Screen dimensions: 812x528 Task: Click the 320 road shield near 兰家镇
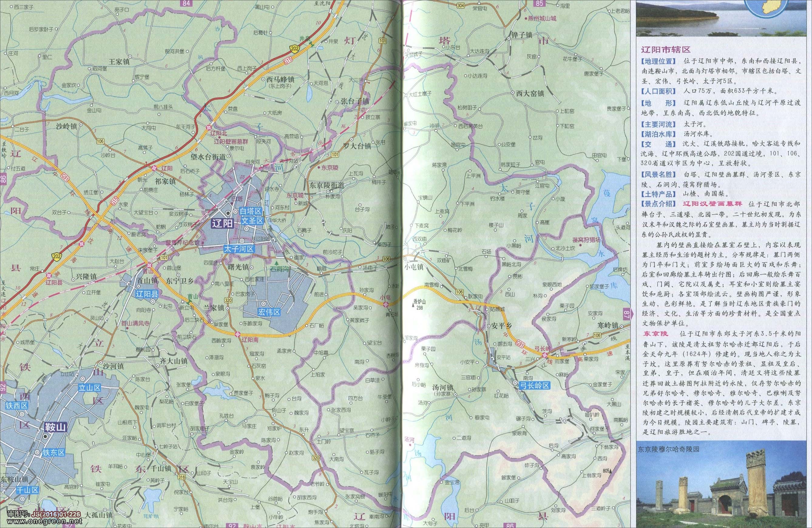point(228,300)
